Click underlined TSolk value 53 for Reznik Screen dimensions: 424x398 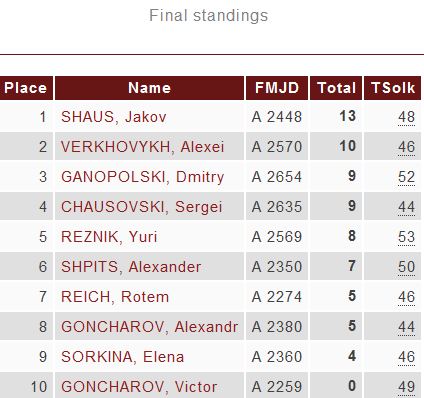pyautogui.click(x=406, y=237)
